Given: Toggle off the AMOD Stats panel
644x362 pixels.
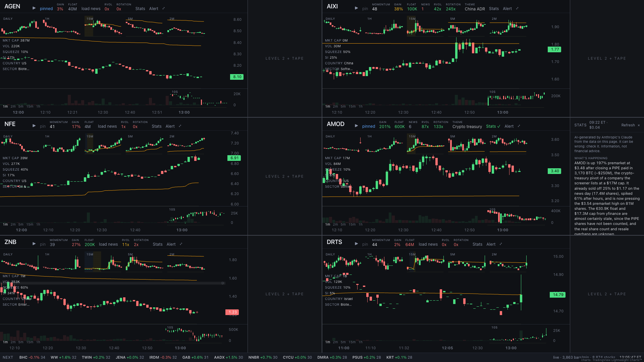Looking at the screenshot, I should (493, 126).
